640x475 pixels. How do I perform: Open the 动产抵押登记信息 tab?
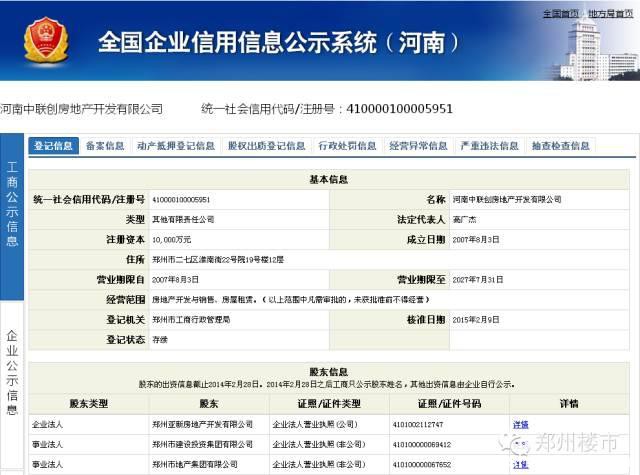coord(176,146)
